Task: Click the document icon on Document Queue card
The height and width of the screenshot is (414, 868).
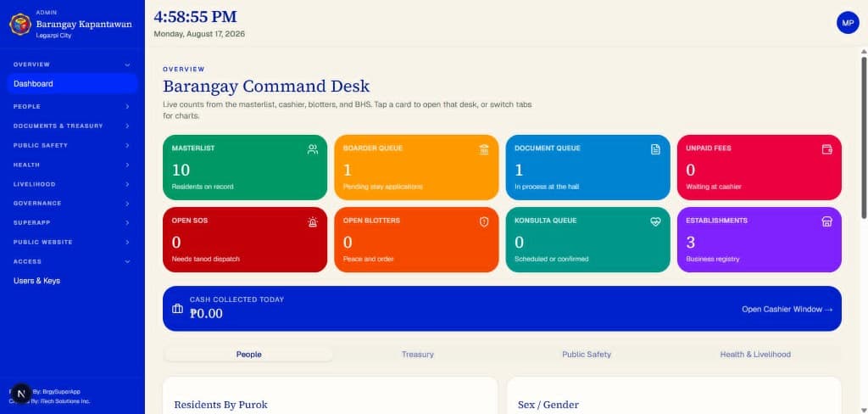Action: click(x=655, y=149)
